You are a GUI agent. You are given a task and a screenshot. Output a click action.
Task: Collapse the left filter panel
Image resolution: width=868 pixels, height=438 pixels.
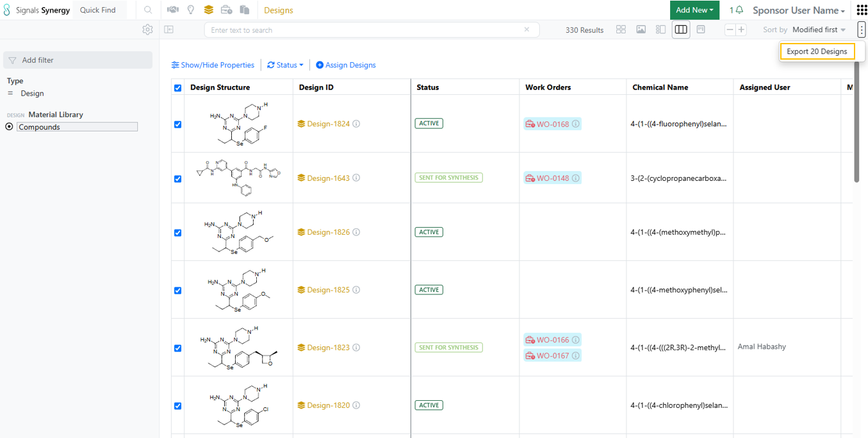click(x=169, y=29)
